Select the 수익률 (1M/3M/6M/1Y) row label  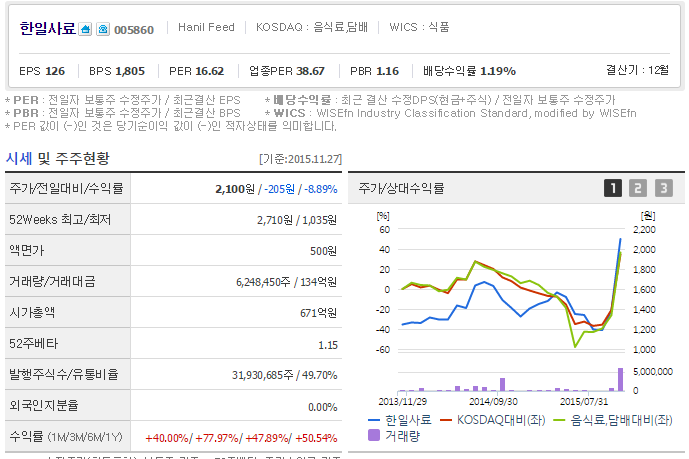pos(66,437)
